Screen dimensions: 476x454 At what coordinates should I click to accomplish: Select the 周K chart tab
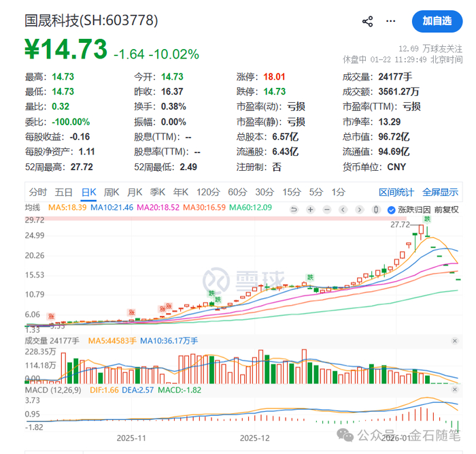[112, 192]
